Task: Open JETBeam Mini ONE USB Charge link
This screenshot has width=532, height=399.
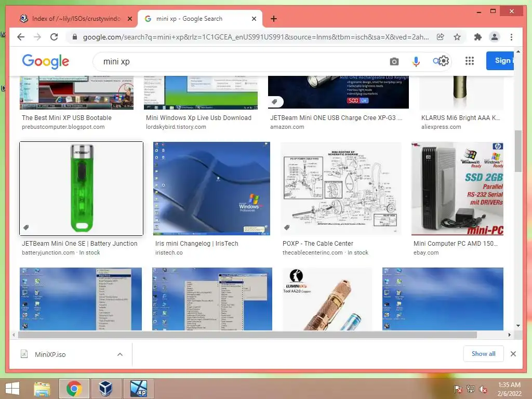Action: pyautogui.click(x=336, y=118)
